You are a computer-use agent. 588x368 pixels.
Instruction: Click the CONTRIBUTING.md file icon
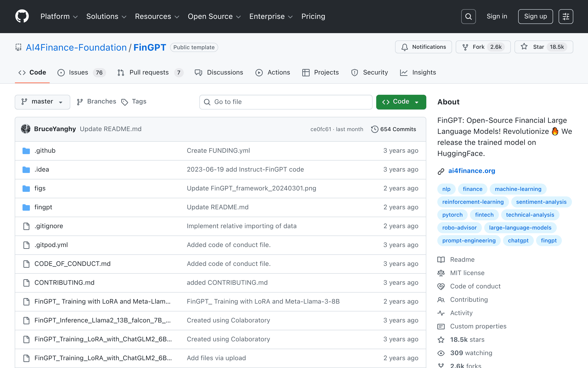click(x=26, y=283)
